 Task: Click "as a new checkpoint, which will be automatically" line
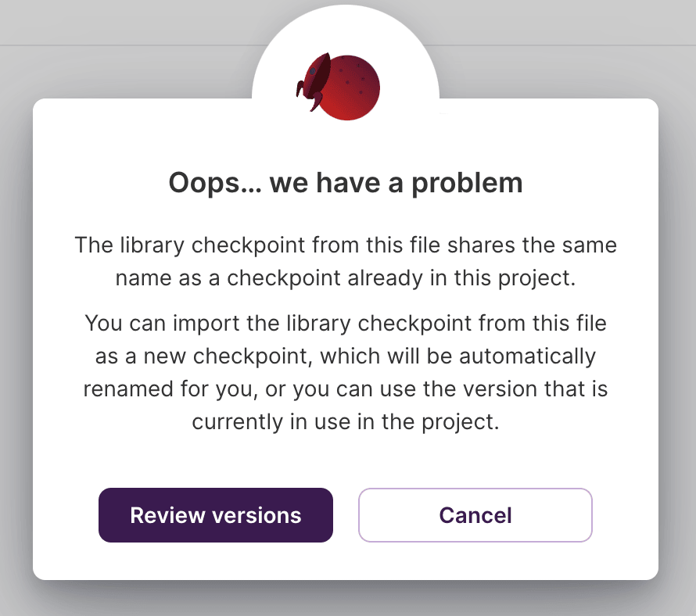[x=346, y=356]
